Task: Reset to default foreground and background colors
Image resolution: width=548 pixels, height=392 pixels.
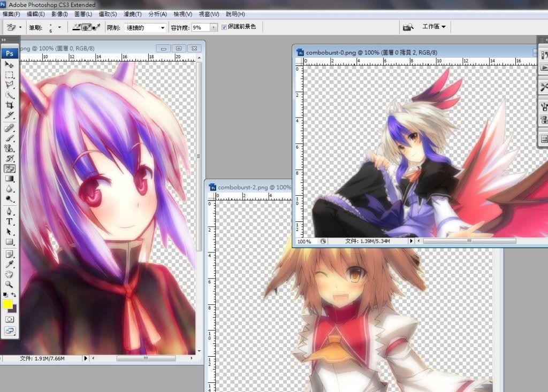Action: [x=5, y=295]
